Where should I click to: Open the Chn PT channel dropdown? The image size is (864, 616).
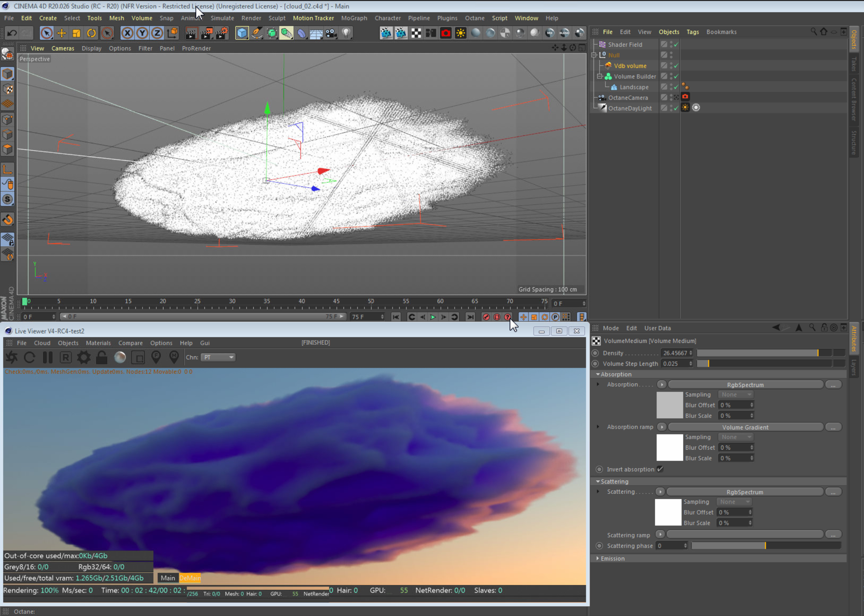point(218,357)
